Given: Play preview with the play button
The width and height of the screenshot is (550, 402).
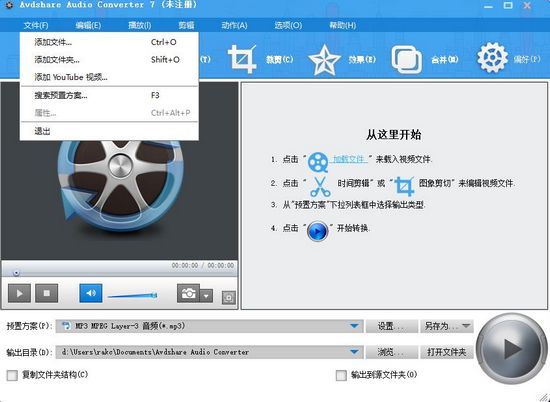Looking at the screenshot, I should click(19, 293).
